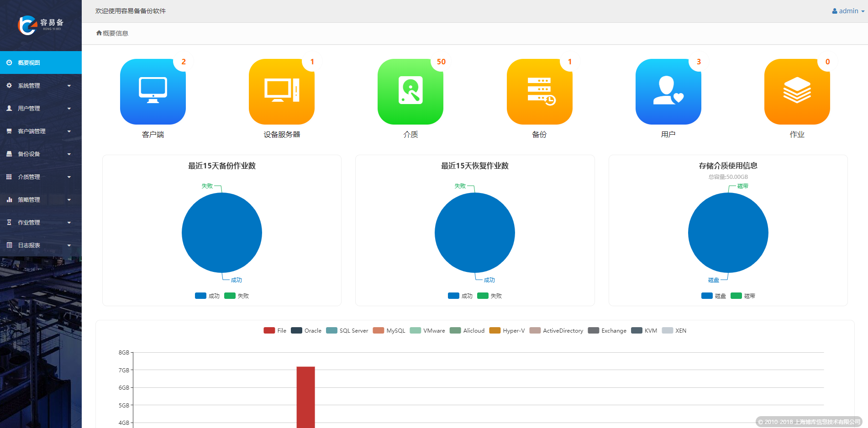Open the 用户 user tile icon
868x428 pixels.
coord(668,91)
